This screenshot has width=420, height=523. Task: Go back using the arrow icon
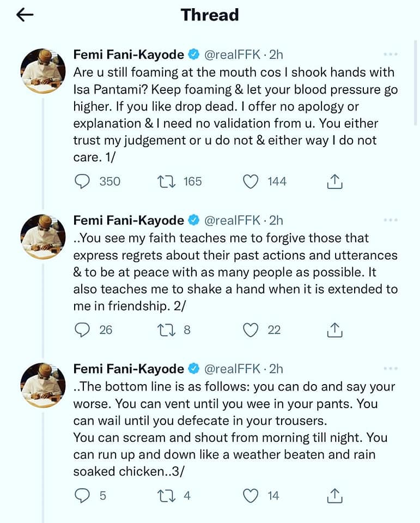[x=26, y=15]
